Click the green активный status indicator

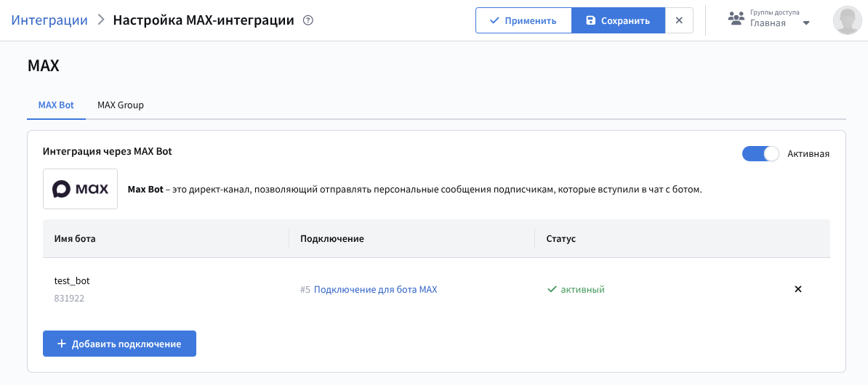point(576,289)
